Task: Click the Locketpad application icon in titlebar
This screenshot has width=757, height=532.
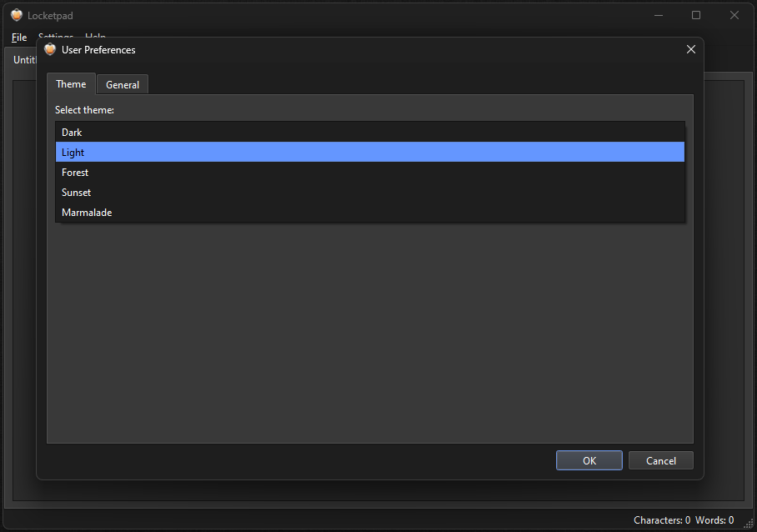Action: [18, 14]
